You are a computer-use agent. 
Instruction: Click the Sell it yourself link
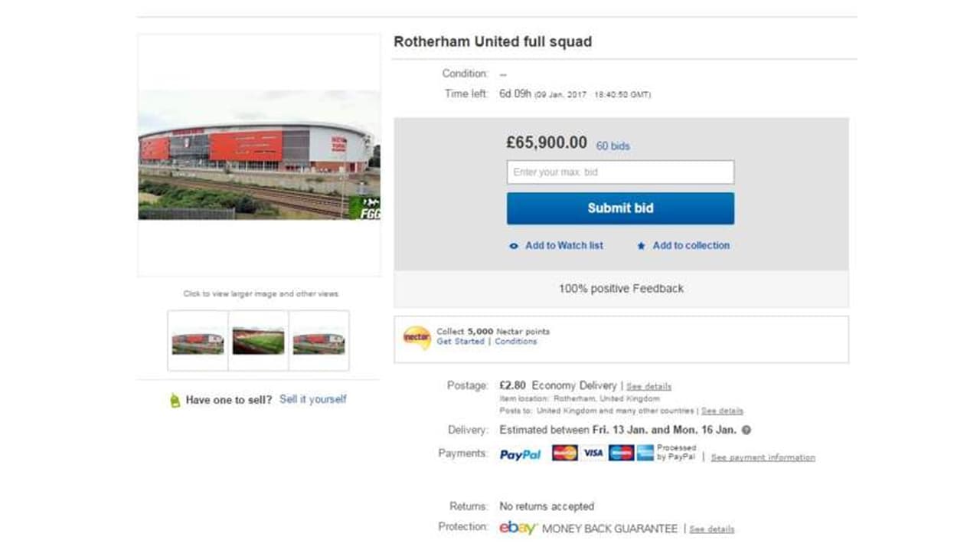(312, 399)
